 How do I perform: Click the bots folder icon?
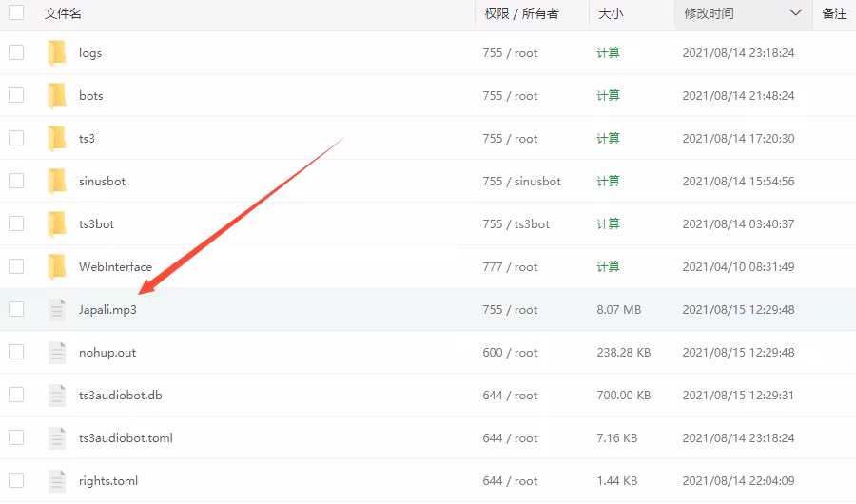click(x=57, y=95)
